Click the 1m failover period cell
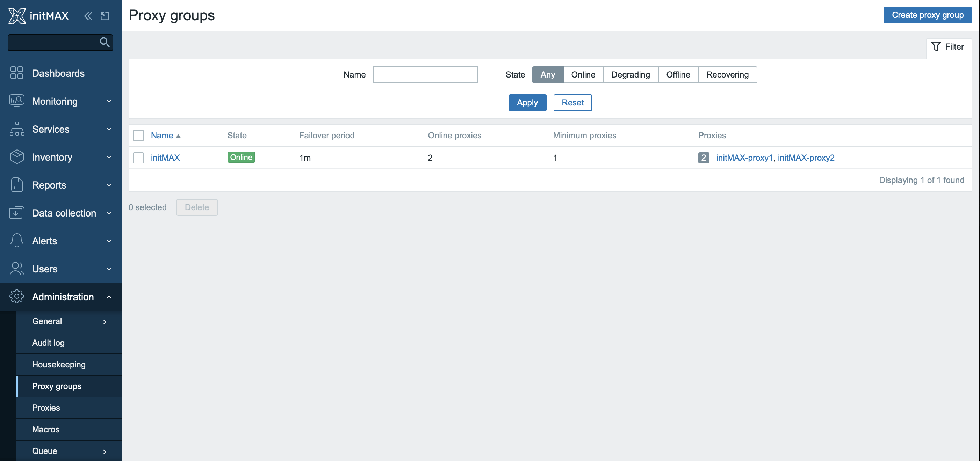Screen dimensions: 980x461 pyautogui.click(x=305, y=158)
